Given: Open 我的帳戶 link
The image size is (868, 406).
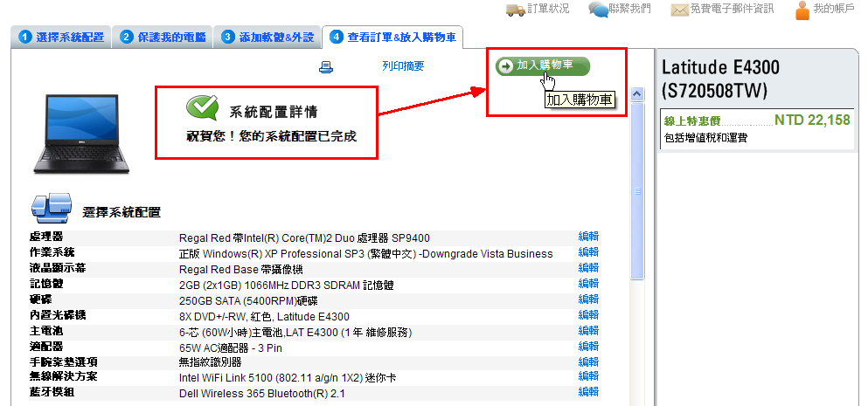Looking at the screenshot, I should tap(834, 9).
